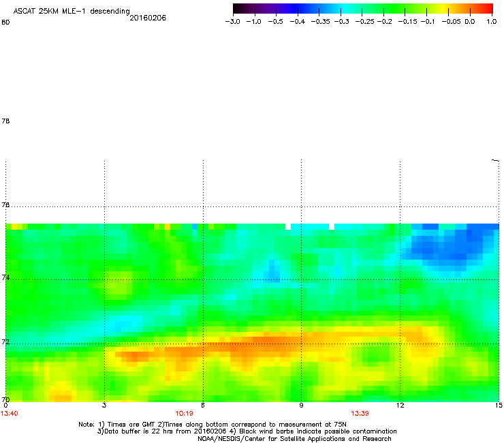Image resolution: width=504 pixels, height=443 pixels.
Task: Click the "0.0" color scale label
Action: point(470,22)
